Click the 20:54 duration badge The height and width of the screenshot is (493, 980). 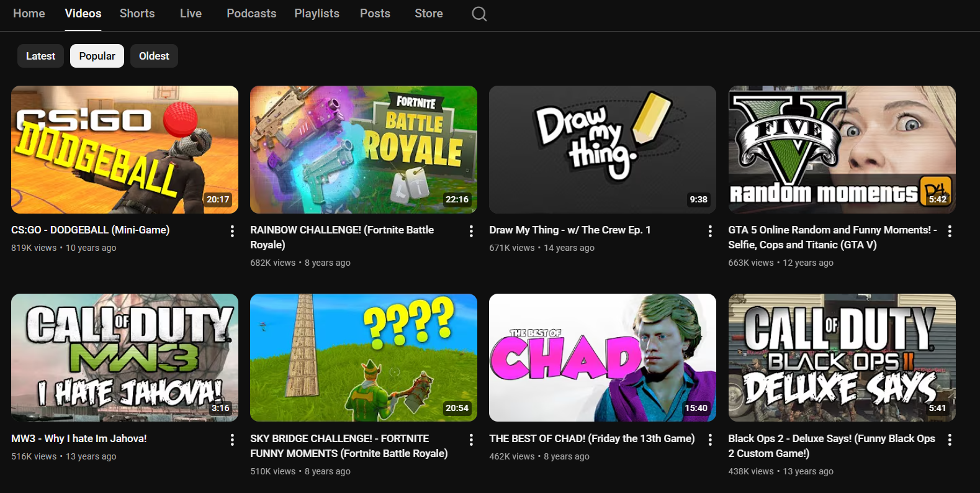(x=457, y=408)
